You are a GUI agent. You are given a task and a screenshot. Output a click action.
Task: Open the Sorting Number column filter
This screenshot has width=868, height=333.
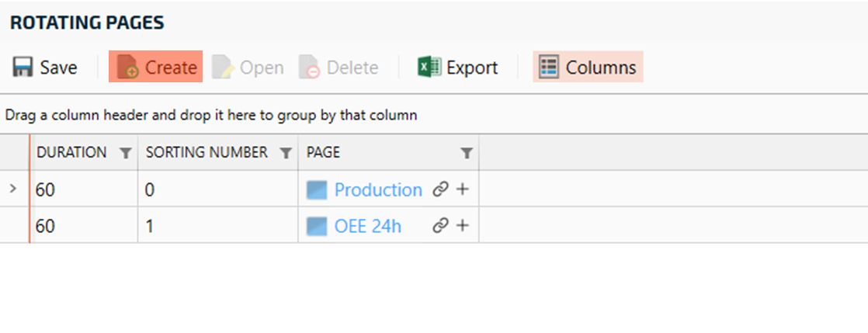(x=285, y=154)
